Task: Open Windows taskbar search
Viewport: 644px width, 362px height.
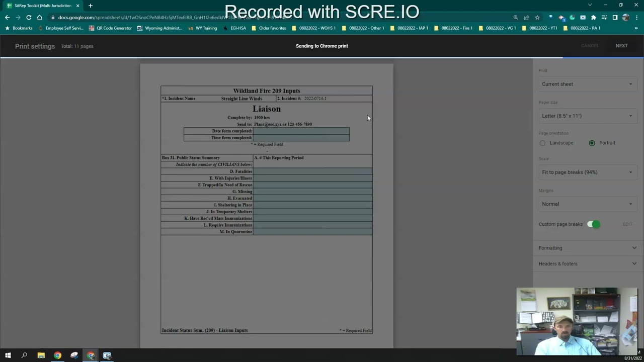Action: tap(24, 355)
